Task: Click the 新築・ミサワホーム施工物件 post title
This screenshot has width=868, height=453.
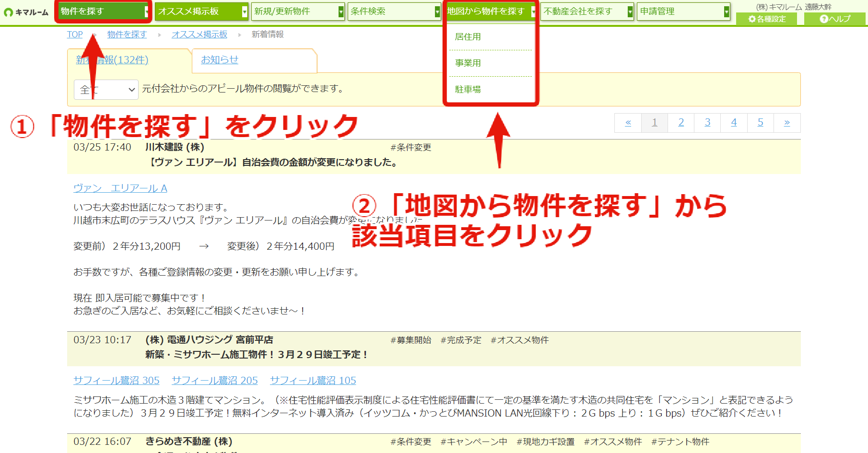Action: click(258, 355)
